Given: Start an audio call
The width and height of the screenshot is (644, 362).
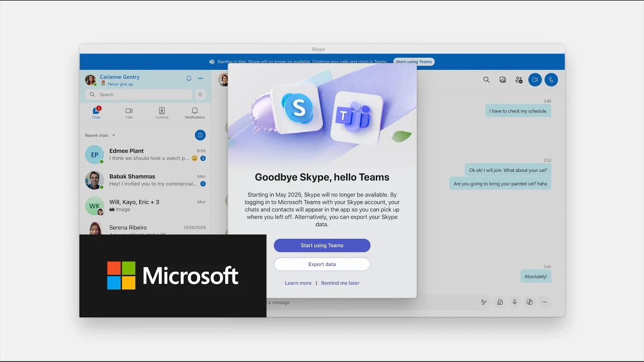Looking at the screenshot, I should [x=551, y=79].
